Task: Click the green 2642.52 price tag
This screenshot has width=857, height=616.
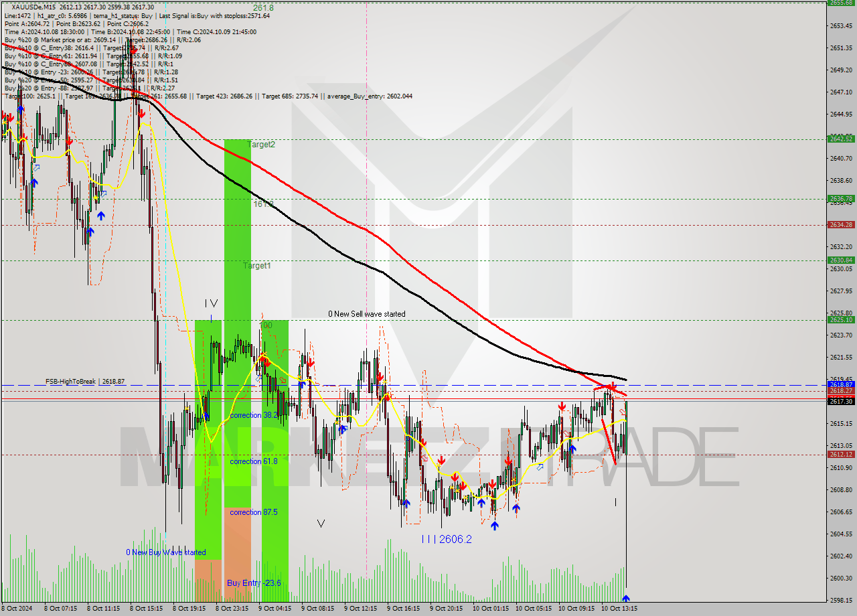Action: coord(841,139)
